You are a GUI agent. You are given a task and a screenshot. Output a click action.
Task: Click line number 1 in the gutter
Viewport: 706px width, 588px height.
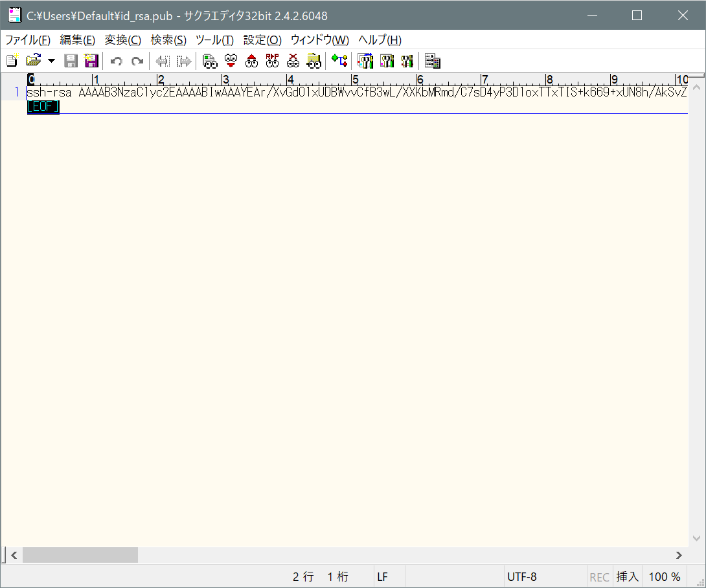17,93
